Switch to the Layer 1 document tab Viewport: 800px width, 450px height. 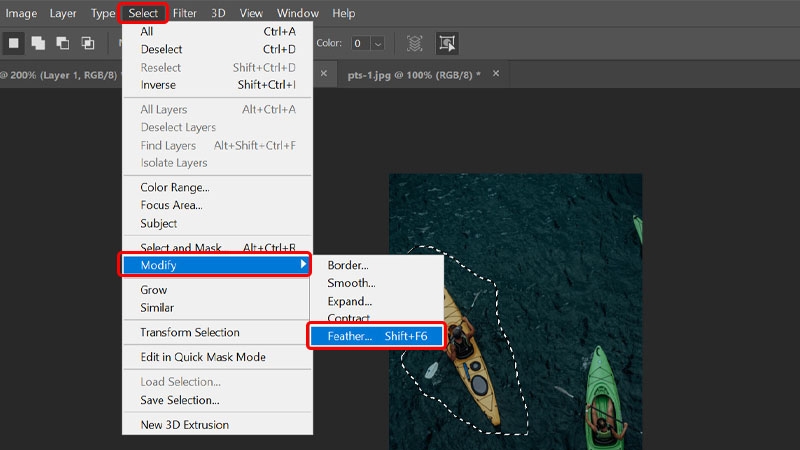pyautogui.click(x=59, y=75)
